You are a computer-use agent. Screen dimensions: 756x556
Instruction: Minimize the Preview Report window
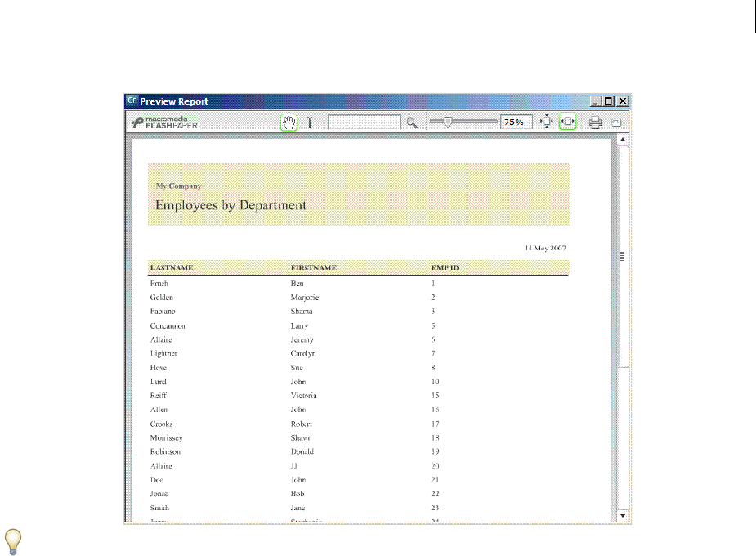(x=596, y=101)
